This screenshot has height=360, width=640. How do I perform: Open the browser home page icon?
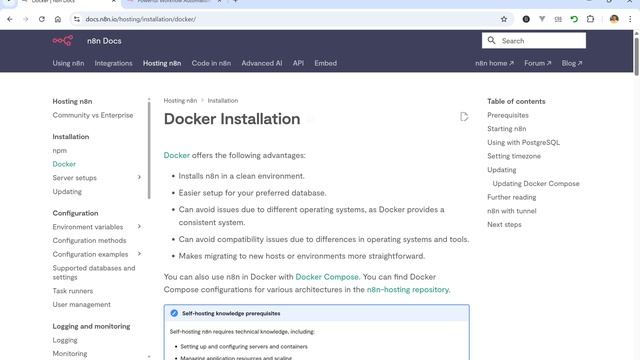click(x=58, y=19)
